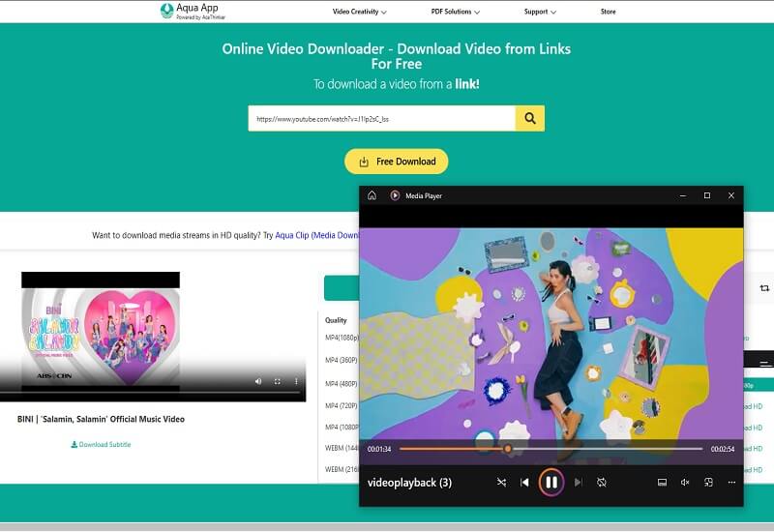Click the Aqua App logo
The image size is (774, 532).
[x=193, y=11]
